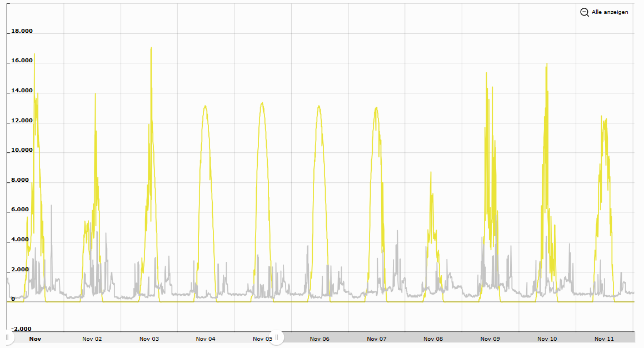Click the tall gray spike after first yellow peak
The height and width of the screenshot is (348, 644).
[x=51, y=206]
